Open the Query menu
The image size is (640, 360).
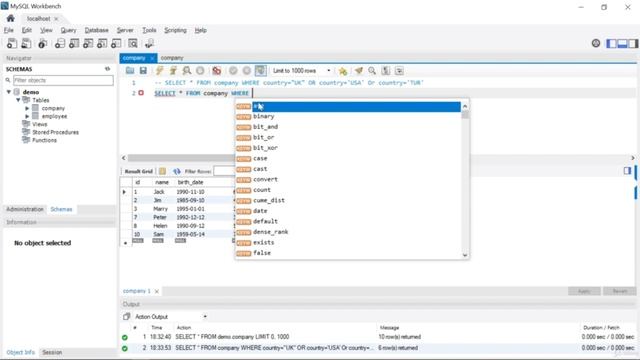(68, 30)
